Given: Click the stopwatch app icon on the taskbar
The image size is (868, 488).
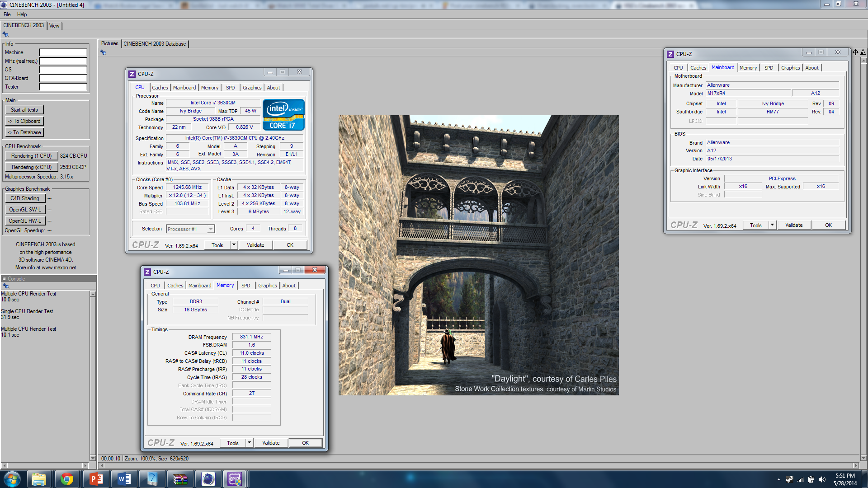Looking at the screenshot, I should 152,479.
